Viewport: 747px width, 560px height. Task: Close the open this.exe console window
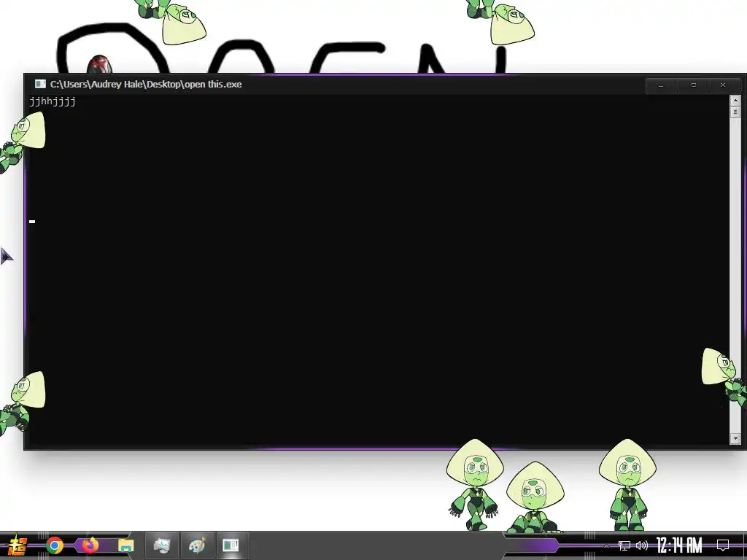click(x=723, y=85)
